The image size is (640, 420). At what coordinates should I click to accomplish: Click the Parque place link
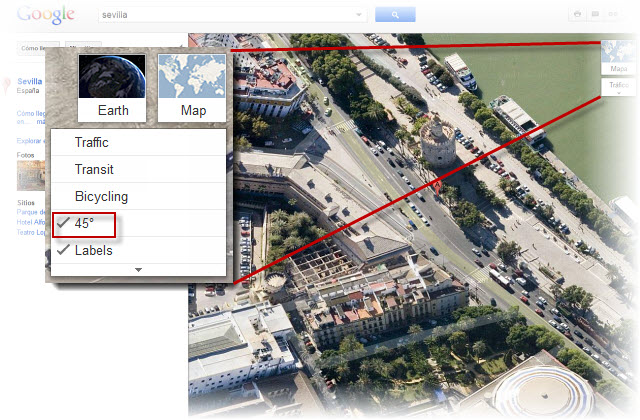tap(31, 212)
